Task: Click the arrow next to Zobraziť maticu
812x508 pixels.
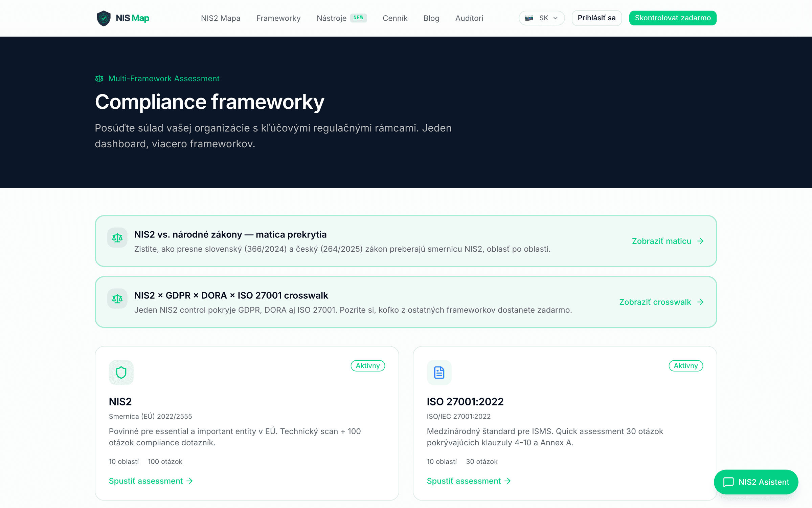Action: [700, 241]
